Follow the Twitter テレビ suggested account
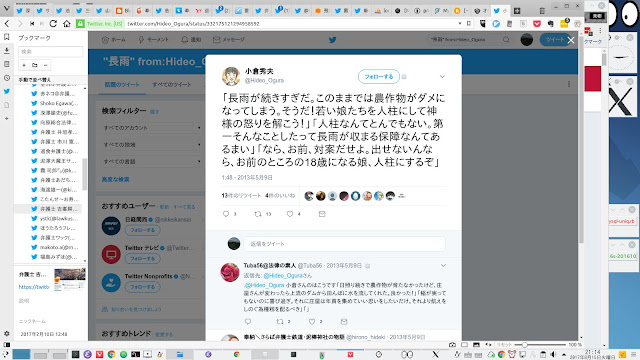 pyautogui.click(x=142, y=258)
